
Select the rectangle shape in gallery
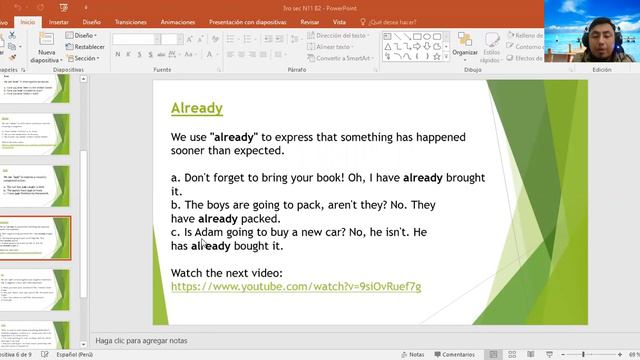coord(417,37)
